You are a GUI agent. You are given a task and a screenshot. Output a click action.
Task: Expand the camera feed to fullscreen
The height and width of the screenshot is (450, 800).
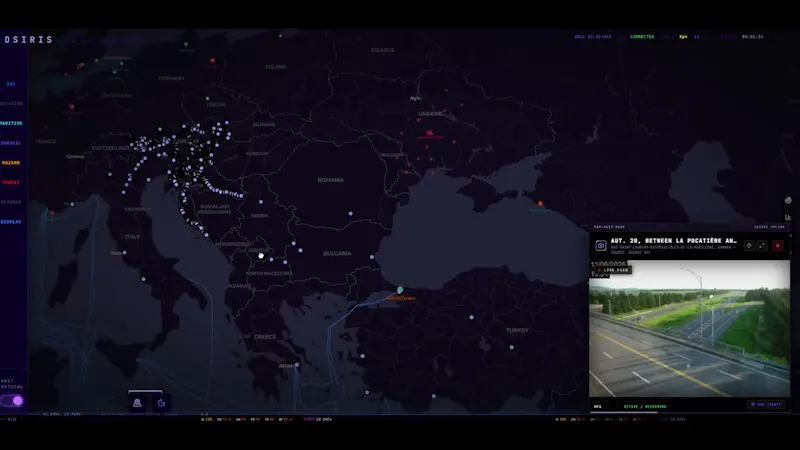point(762,245)
